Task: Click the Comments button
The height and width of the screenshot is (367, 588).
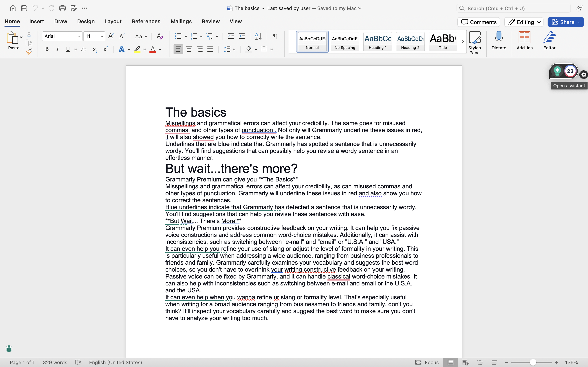Action: tap(478, 22)
